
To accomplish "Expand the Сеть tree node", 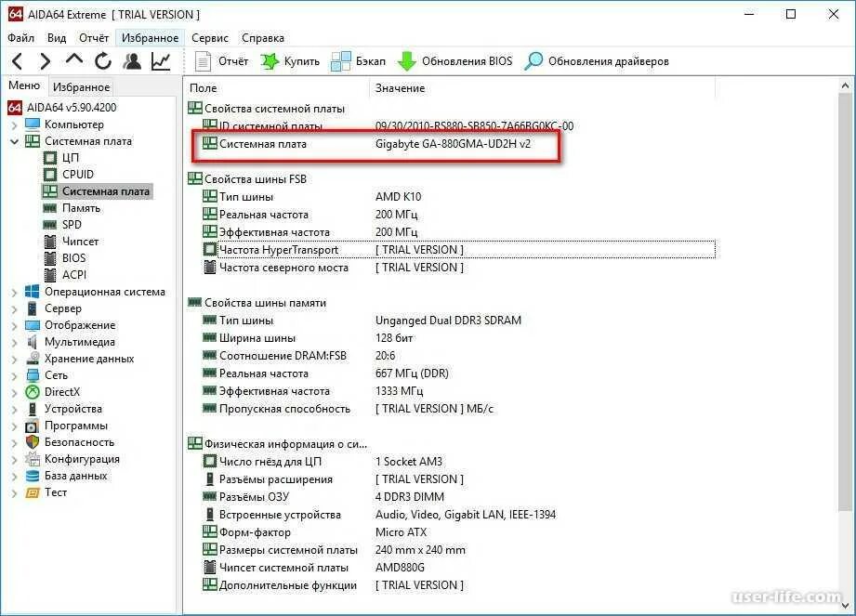I will coord(15,376).
